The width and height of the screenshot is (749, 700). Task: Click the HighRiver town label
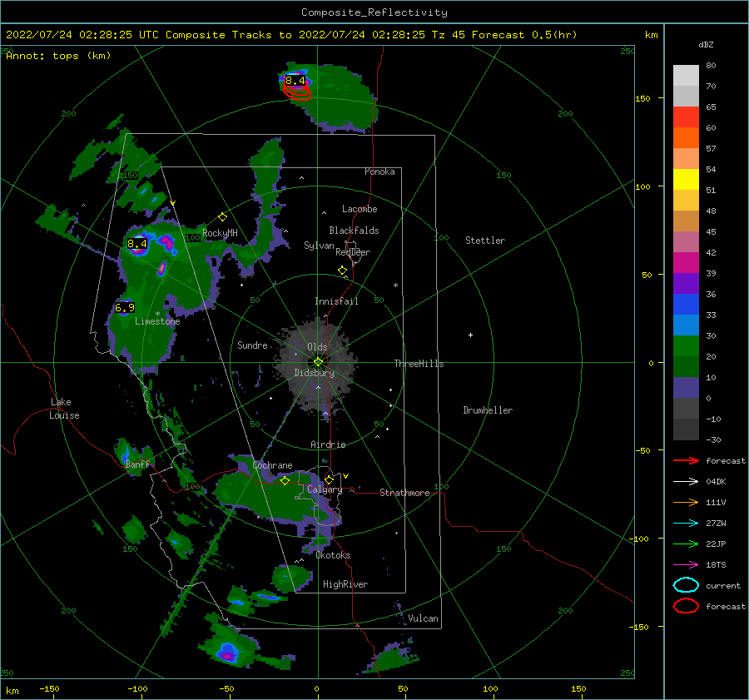[x=345, y=584]
